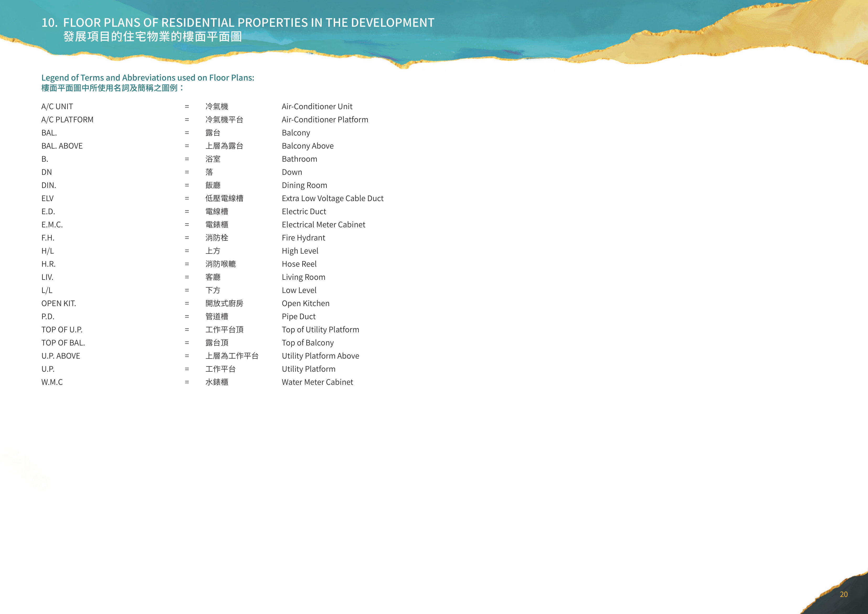Click the text 'Bathroom'
Image resolution: width=868 pixels, height=614 pixels.
click(x=299, y=159)
